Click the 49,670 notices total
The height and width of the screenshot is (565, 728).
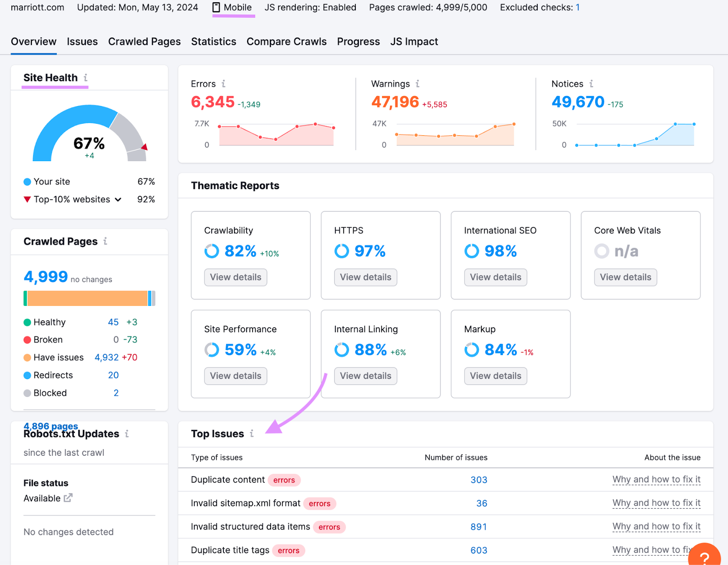tap(578, 102)
